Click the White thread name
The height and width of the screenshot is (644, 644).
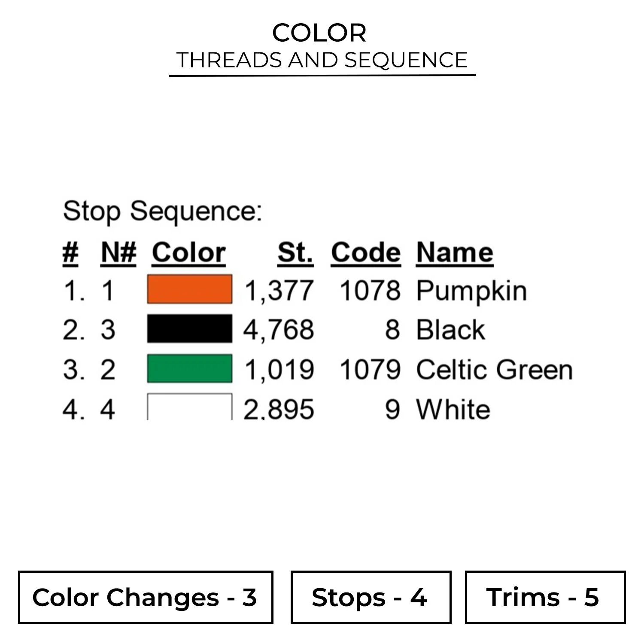pos(453,409)
